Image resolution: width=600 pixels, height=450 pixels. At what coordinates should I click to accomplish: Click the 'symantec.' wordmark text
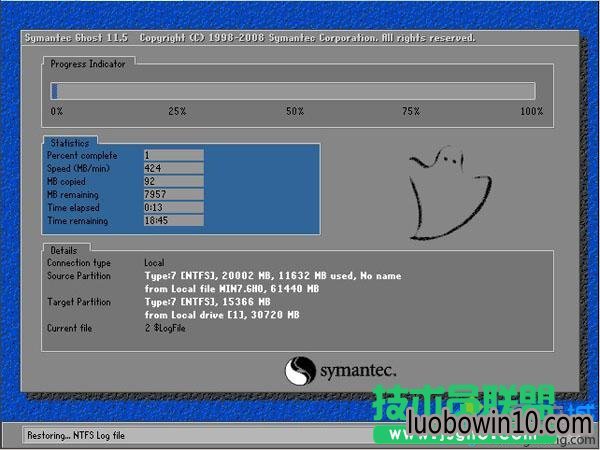point(358,371)
